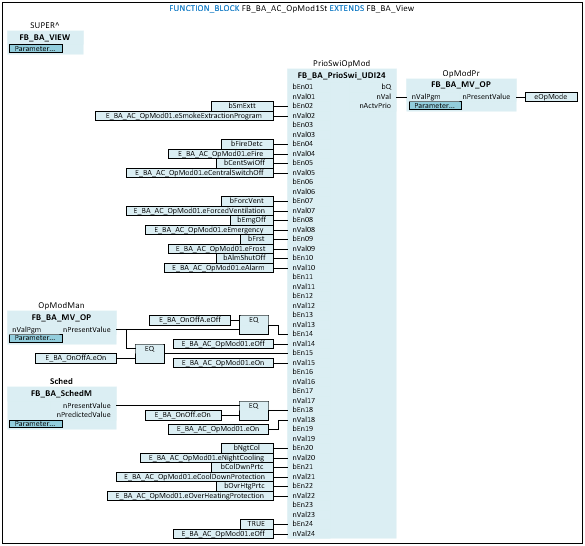Click the E_BA_OnOffA.eOn box

(76, 358)
